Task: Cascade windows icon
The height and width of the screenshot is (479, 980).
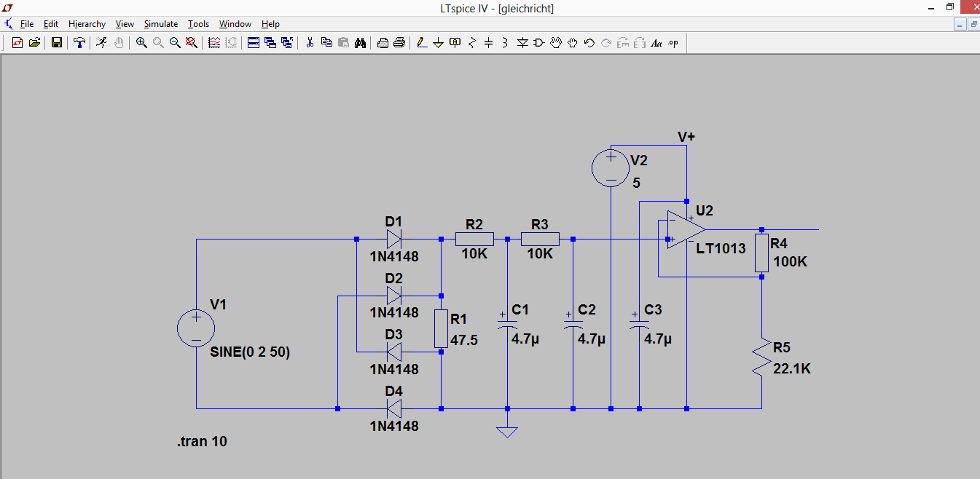Action: click(270, 43)
